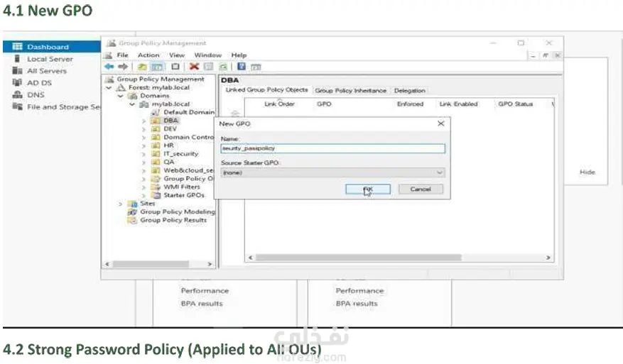Switch to the Delegation tab
623x364 pixels.
(410, 91)
